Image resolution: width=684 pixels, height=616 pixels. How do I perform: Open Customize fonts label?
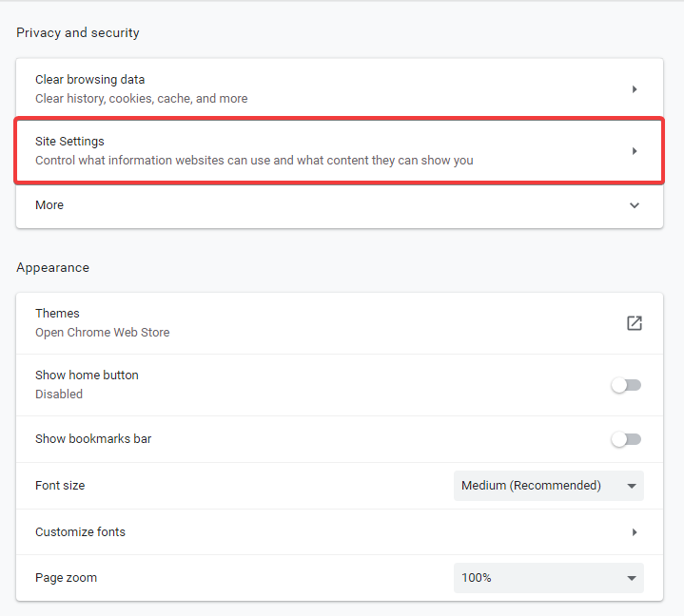[80, 532]
